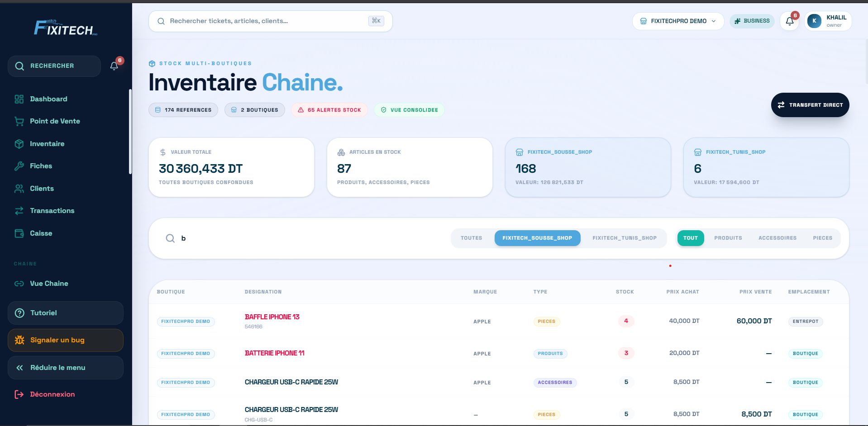Click the Clients people icon
Viewport: 868px width, 426px height.
coord(19,189)
